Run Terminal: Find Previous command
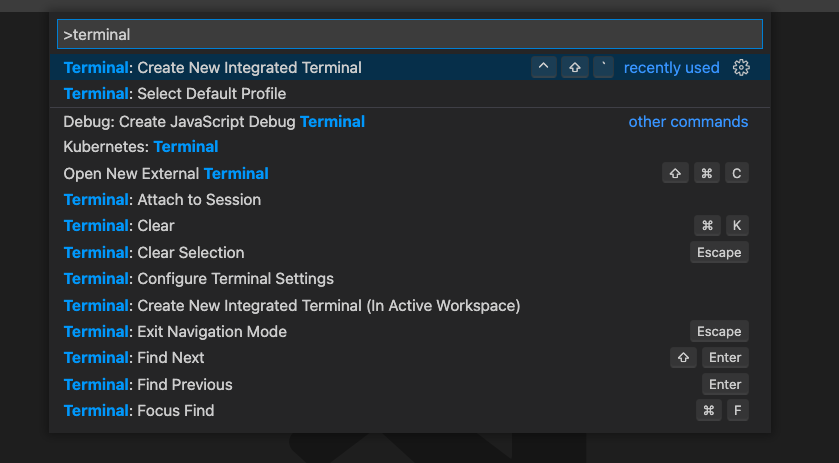Image resolution: width=839 pixels, height=463 pixels. click(x=410, y=384)
